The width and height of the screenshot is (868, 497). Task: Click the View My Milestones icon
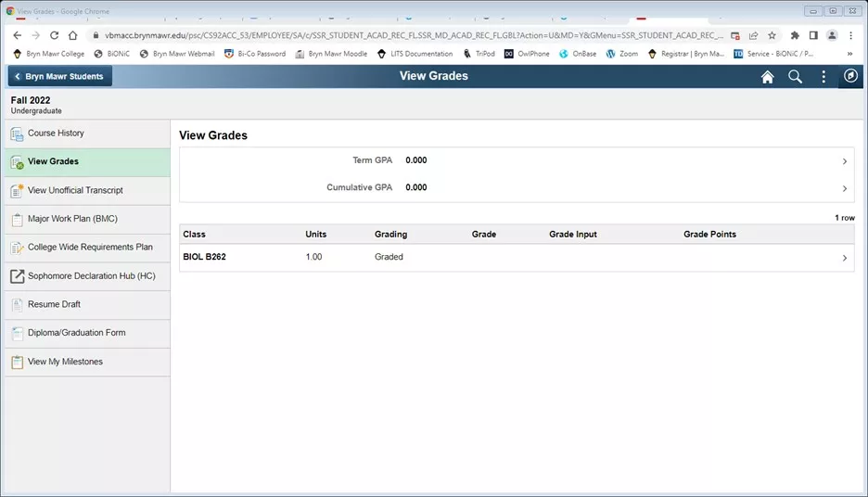tap(18, 362)
